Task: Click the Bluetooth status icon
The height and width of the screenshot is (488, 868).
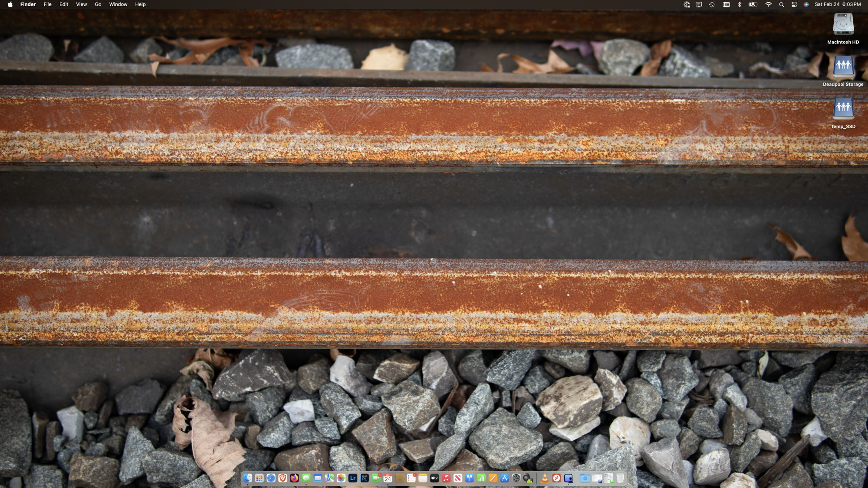Action: pos(740,4)
